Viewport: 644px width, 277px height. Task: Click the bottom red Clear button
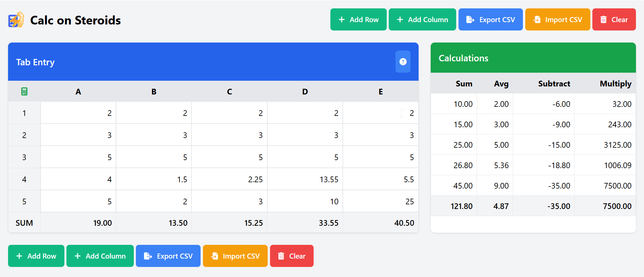291,256
